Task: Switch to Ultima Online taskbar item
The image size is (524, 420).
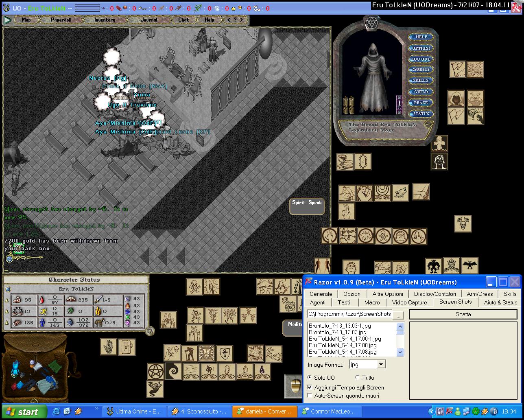Action: tap(134, 411)
